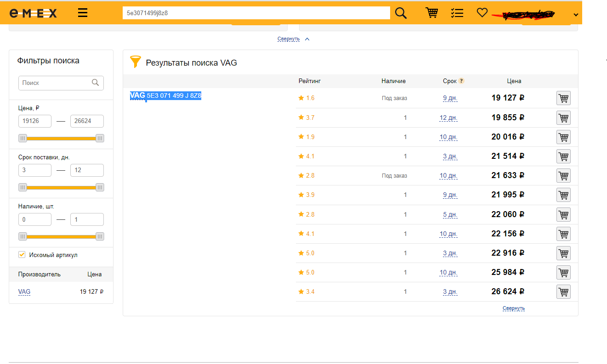Click delivery term slider right handle
The image size is (607, 364).
(x=100, y=187)
